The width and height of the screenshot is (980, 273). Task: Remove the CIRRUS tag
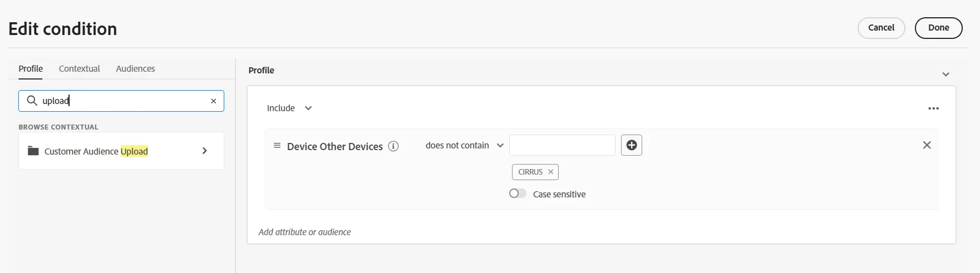[550, 172]
